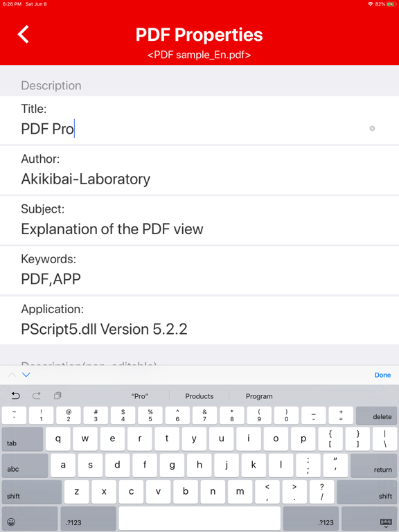Tap the c key
This screenshot has height=532, width=399.
coord(132,492)
